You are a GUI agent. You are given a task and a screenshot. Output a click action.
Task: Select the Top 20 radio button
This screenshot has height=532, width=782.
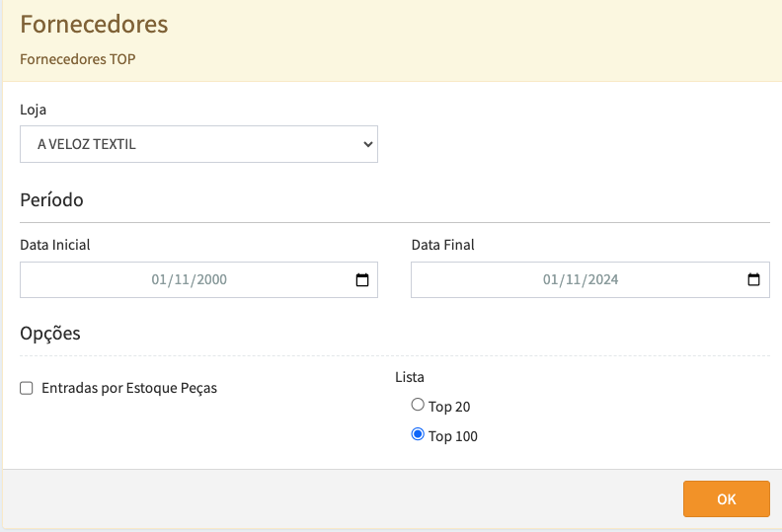(x=418, y=405)
